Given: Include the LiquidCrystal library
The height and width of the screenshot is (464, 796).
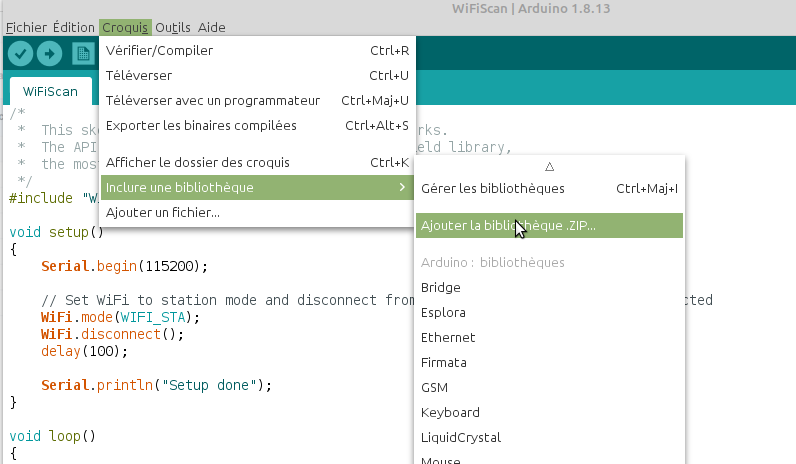Looking at the screenshot, I should [x=549, y=437].
